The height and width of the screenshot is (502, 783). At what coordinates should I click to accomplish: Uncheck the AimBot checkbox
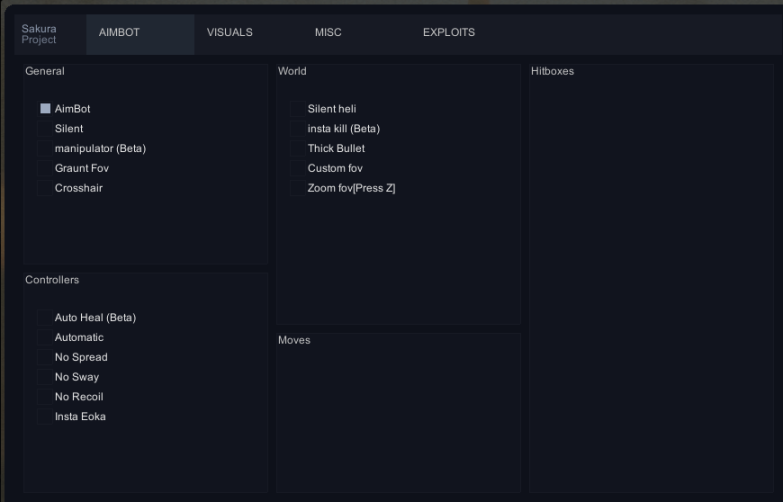coord(45,109)
